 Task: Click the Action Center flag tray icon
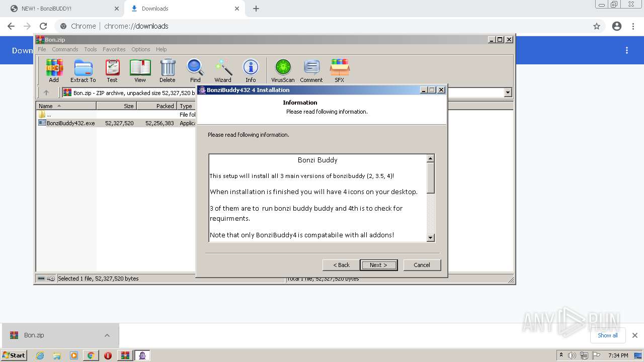coord(595,355)
